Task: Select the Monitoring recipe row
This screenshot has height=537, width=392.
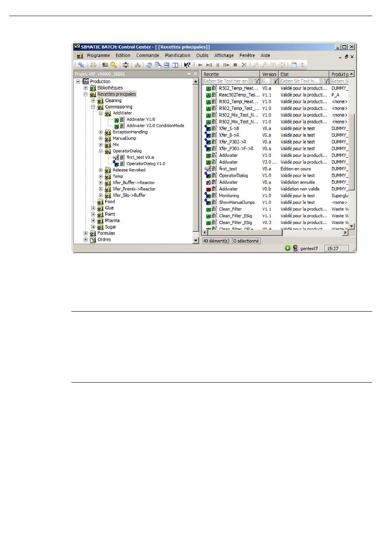Action: tap(275, 196)
